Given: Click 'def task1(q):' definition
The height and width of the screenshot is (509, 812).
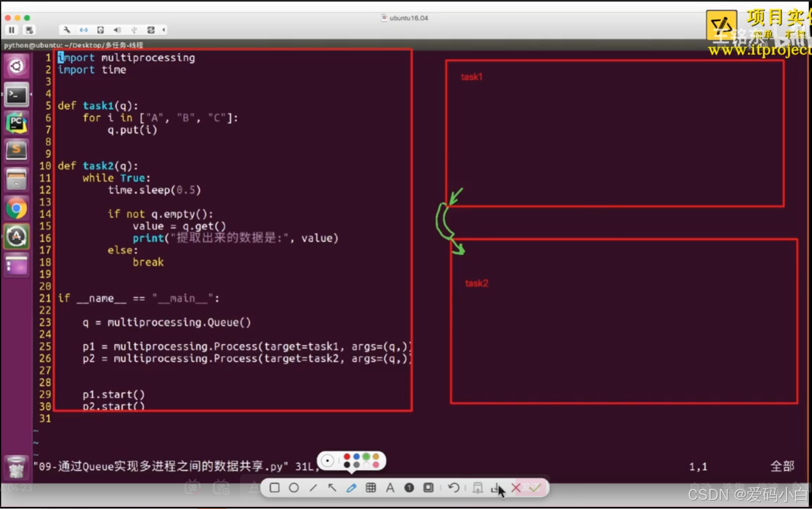Looking at the screenshot, I should pyautogui.click(x=98, y=106).
